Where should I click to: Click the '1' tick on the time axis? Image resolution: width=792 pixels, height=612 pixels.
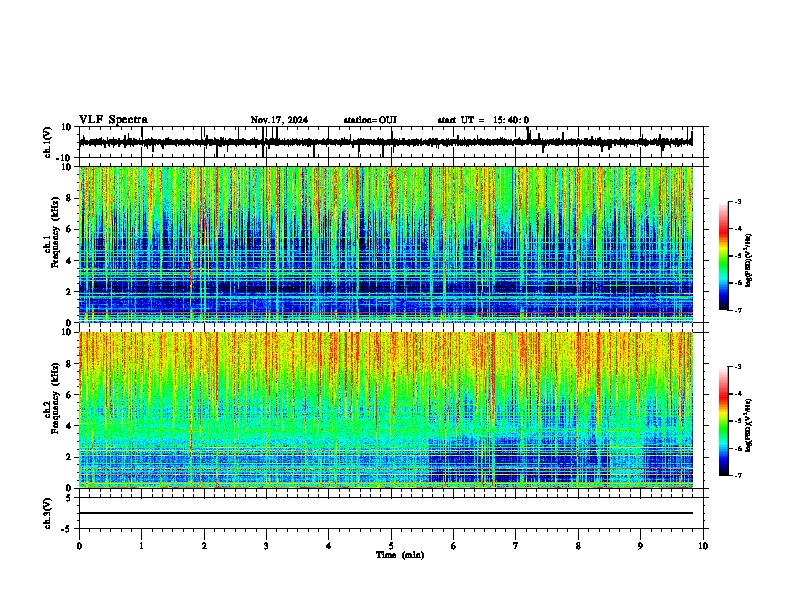coord(141,546)
